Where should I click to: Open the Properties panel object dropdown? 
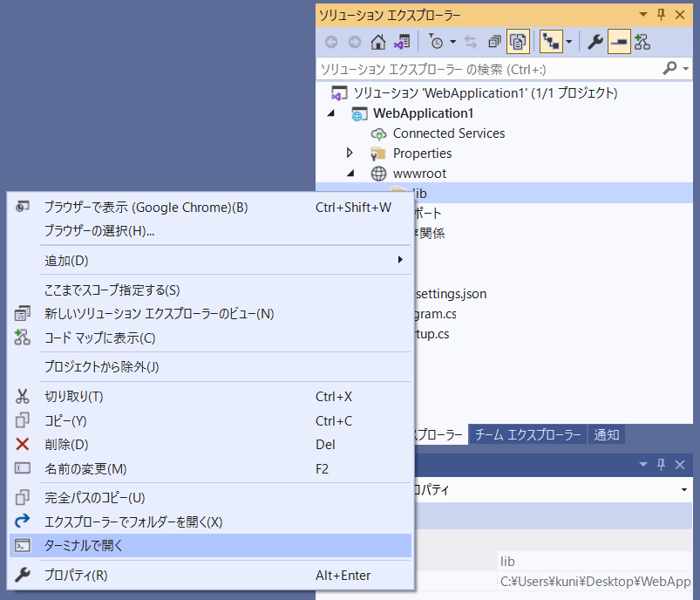pyautogui.click(x=684, y=489)
